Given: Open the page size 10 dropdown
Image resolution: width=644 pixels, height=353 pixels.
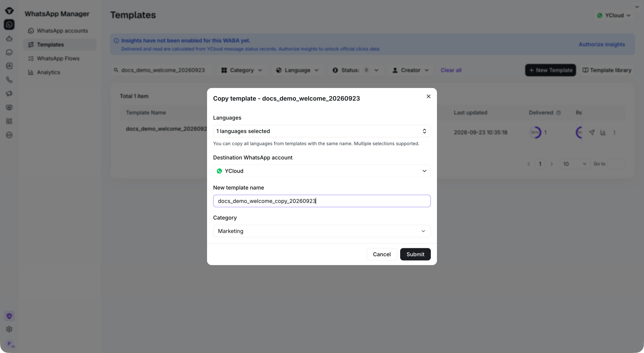Looking at the screenshot, I should (x=575, y=164).
